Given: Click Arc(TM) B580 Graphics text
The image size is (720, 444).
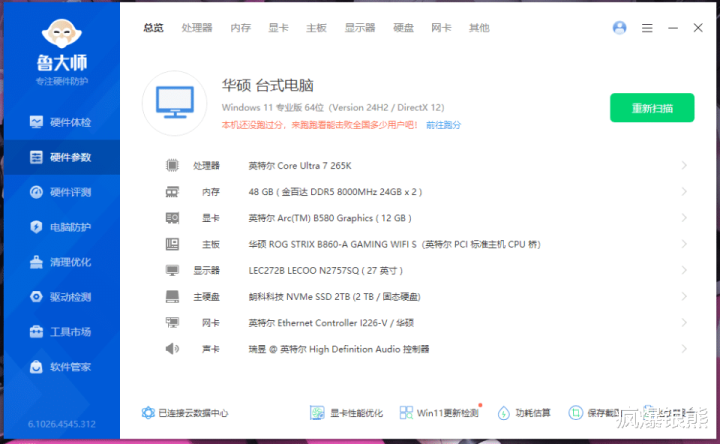Looking at the screenshot, I should tap(330, 218).
